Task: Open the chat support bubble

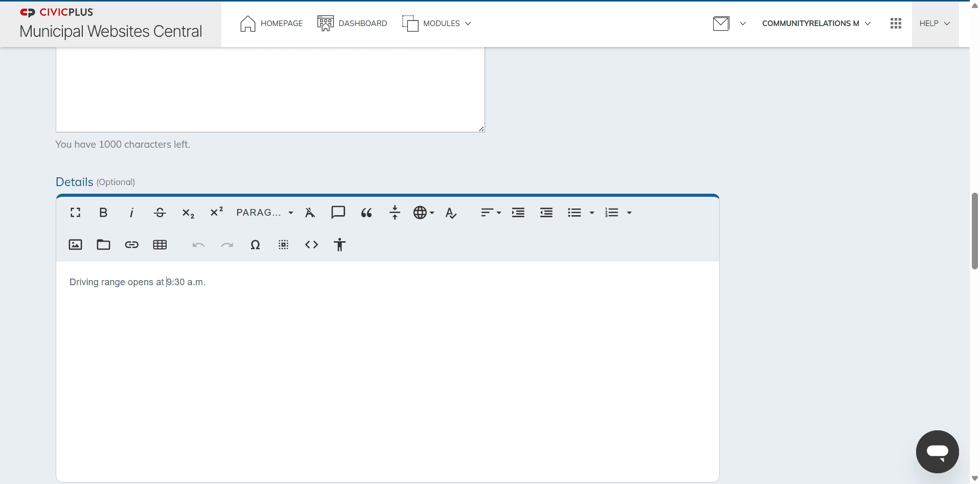Action: coord(937,452)
